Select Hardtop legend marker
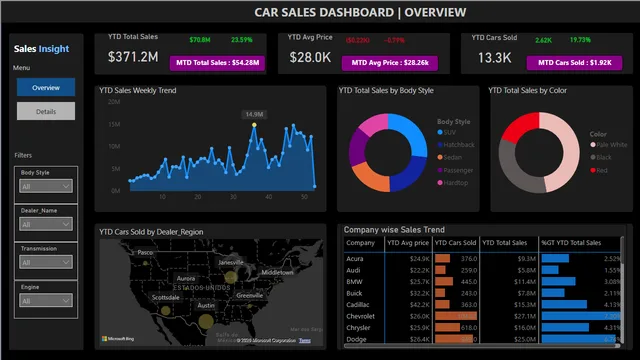 pos(440,183)
